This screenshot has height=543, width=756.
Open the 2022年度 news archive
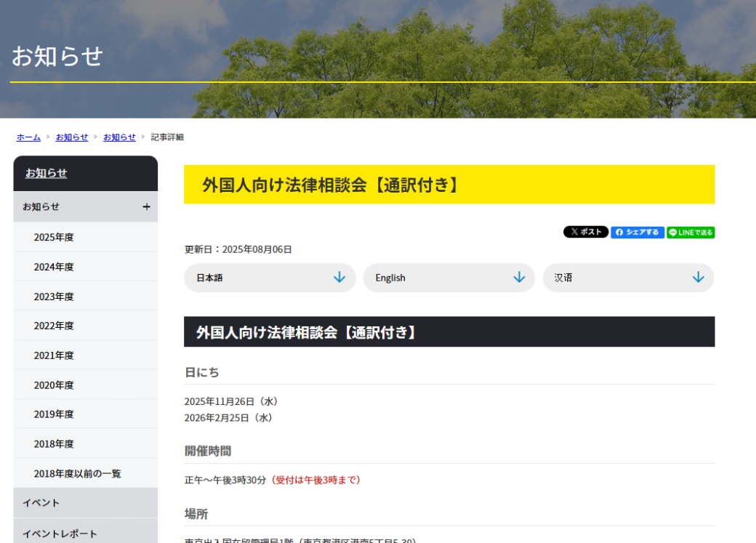click(54, 326)
